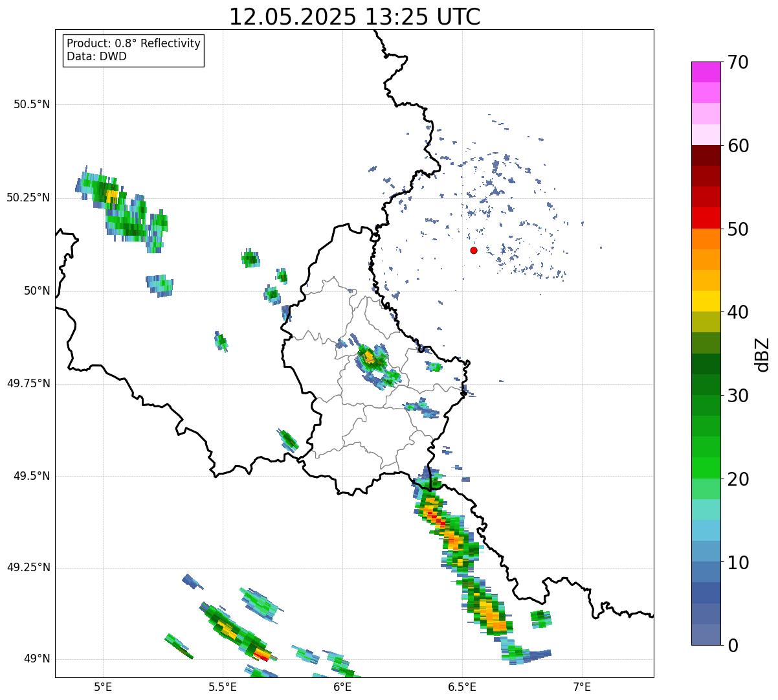Click the Product: 0.8° Reflectivity label
The image size is (778, 700).
point(134,43)
